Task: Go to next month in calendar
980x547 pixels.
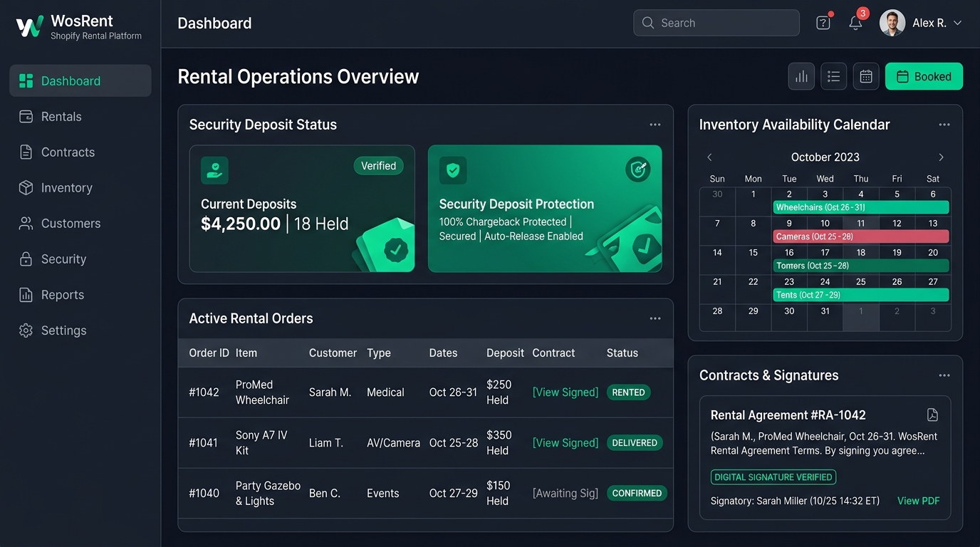Action: pos(942,157)
